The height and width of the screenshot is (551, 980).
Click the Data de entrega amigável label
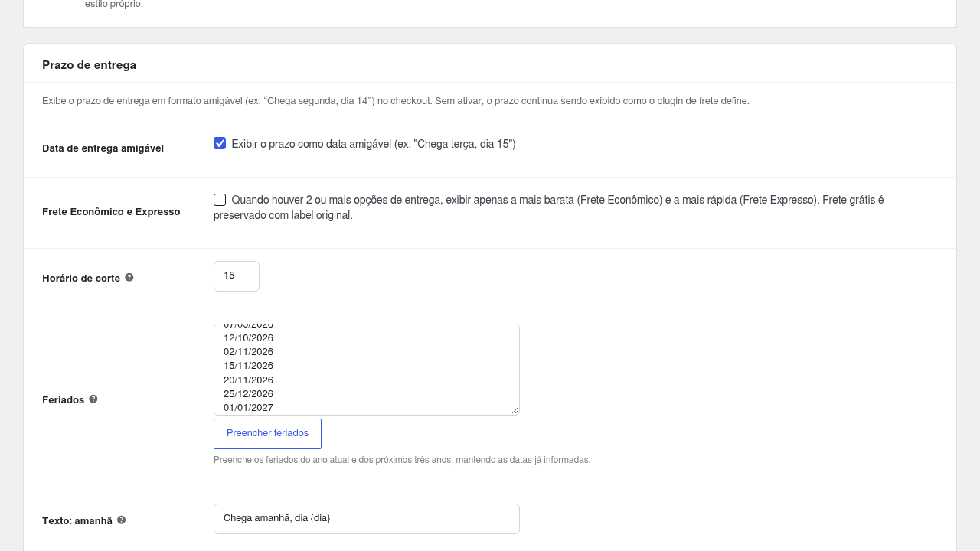pos(103,148)
